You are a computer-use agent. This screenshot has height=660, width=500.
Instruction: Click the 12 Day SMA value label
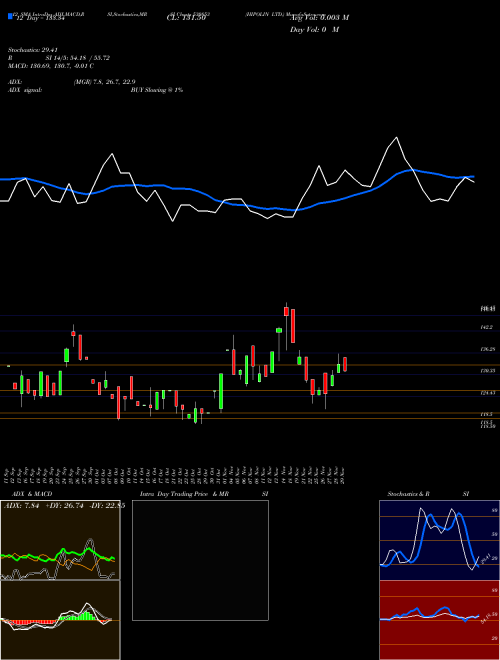pos(40,17)
